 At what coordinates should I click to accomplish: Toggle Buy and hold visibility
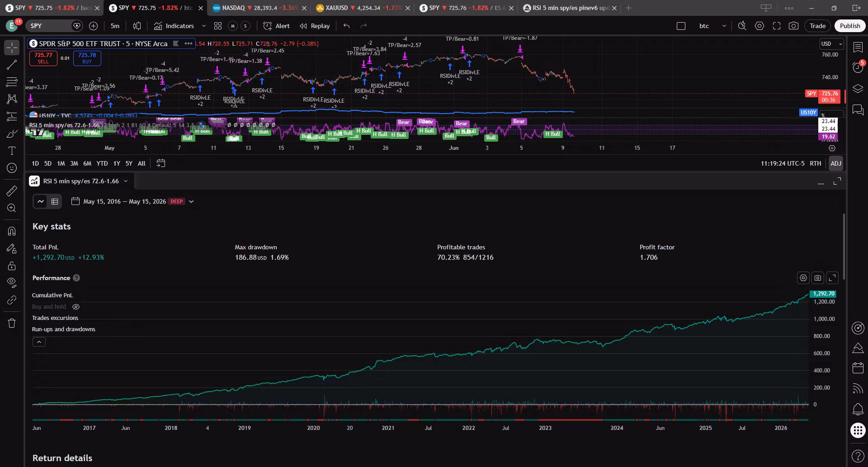coord(76,307)
